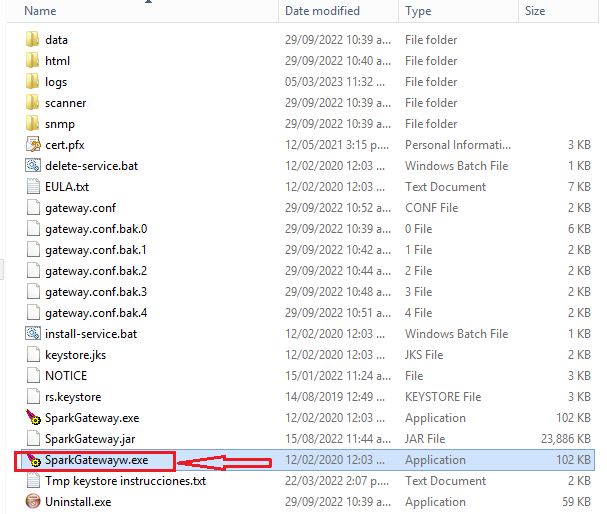Select Tmp keystore instrucciones.txt file name
607x514 pixels.
click(x=125, y=481)
